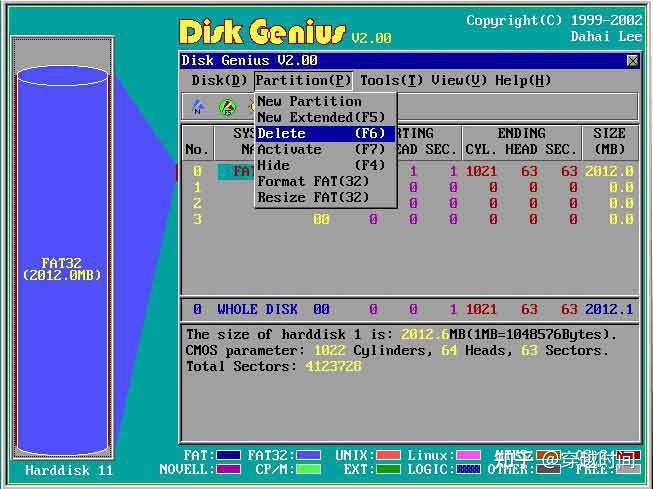This screenshot has width=653, height=489.
Task: Choose New Partition from the menu
Action: coord(326,101)
